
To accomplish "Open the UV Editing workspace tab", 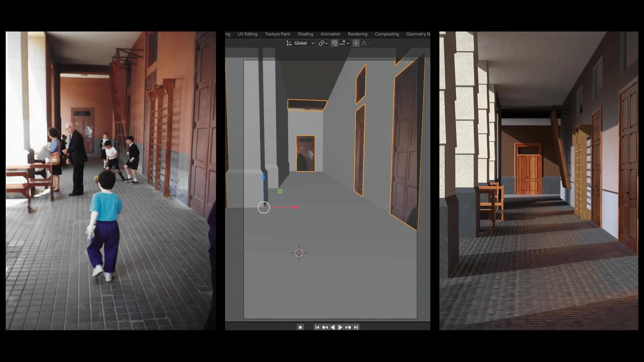I will click(x=247, y=34).
